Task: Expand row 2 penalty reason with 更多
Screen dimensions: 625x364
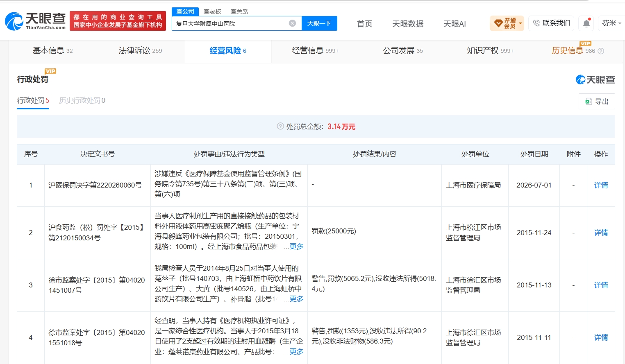Action: pos(296,246)
